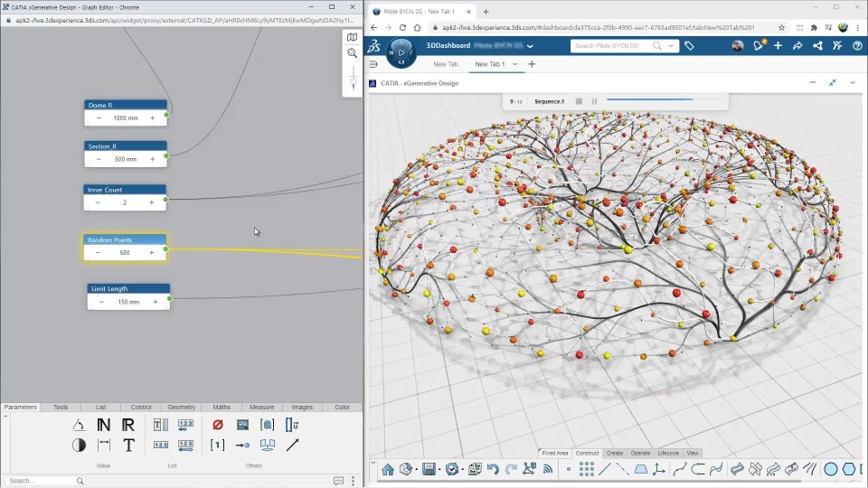This screenshot has width=868, height=488.
Task: Select the Spline curve tool
Action: click(680, 469)
